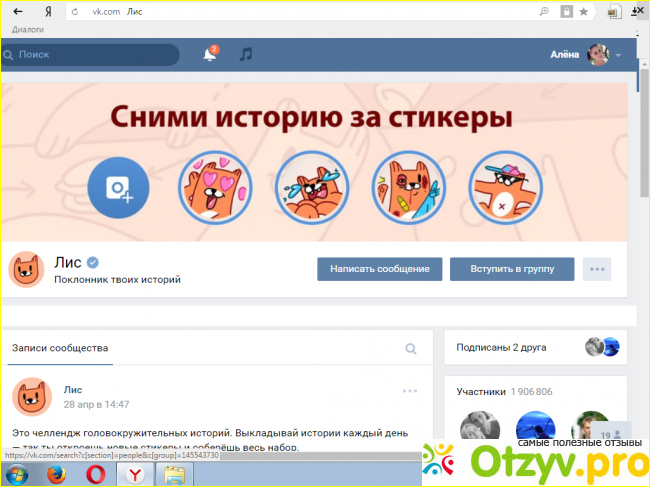Launch Firefox from taskbar
Image resolution: width=650 pixels, height=487 pixels.
[56, 475]
